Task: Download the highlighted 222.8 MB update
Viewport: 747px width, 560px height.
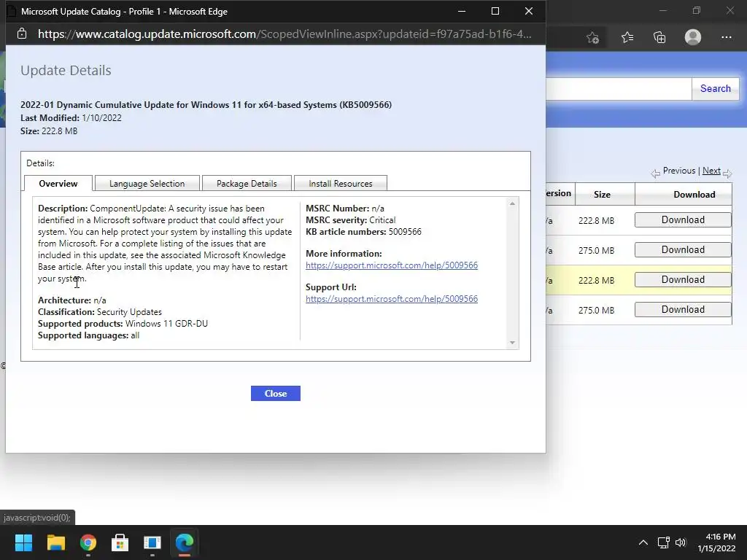Action: pyautogui.click(x=683, y=280)
